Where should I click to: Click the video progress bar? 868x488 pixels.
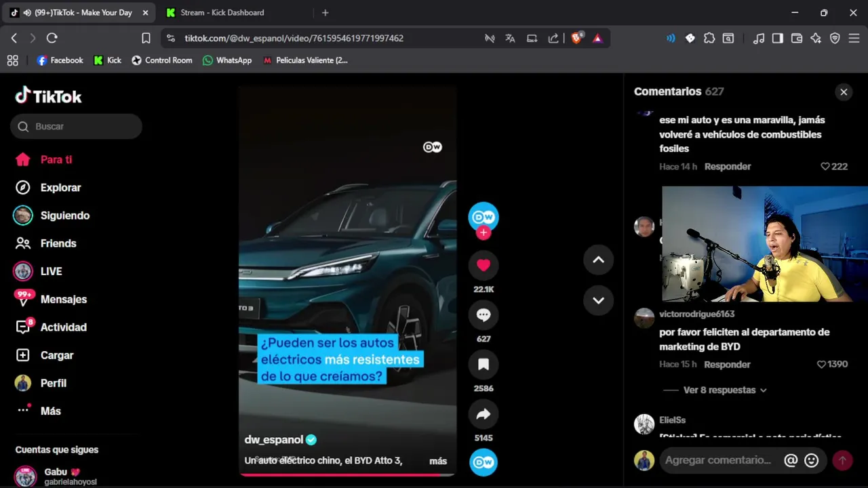[x=347, y=474]
